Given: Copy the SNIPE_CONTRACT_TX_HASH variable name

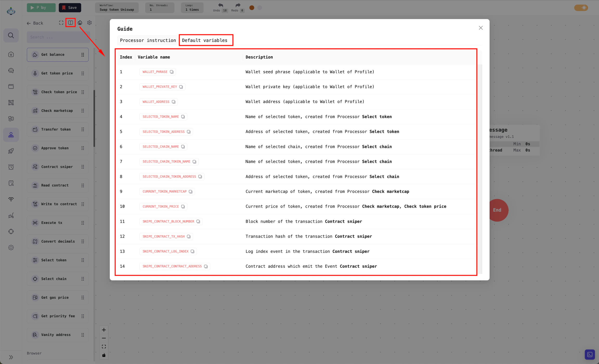Looking at the screenshot, I should coord(188,236).
